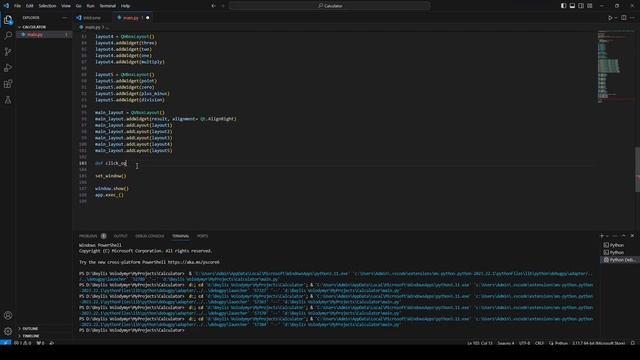This screenshot has width=640, height=360.
Task: Open the Selection menu
Action: tap(47, 6)
